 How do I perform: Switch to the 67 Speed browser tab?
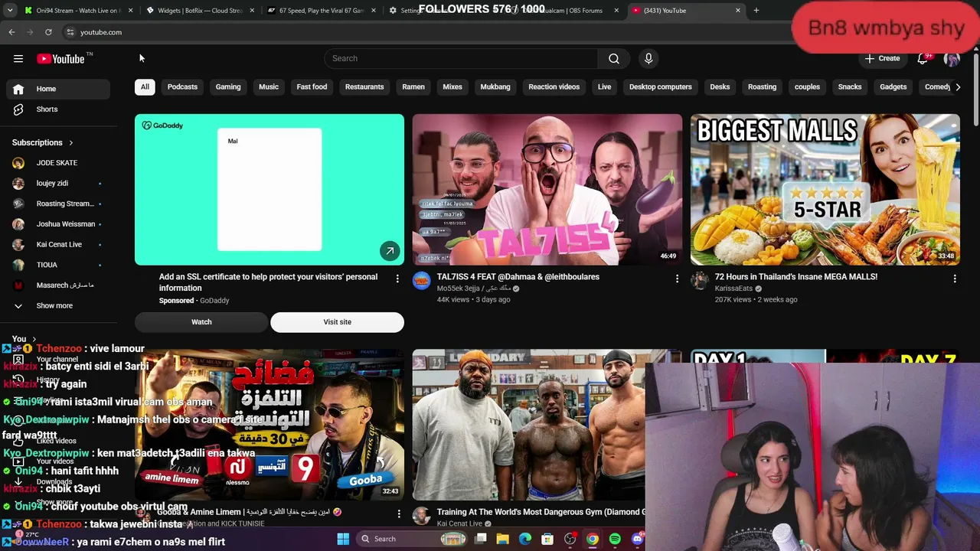coord(322,11)
